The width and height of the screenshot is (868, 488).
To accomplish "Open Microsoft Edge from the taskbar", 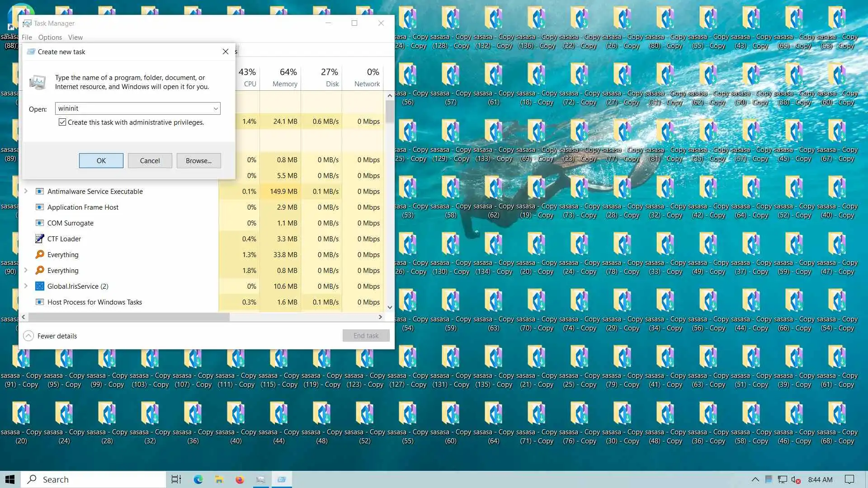I will pos(198,479).
